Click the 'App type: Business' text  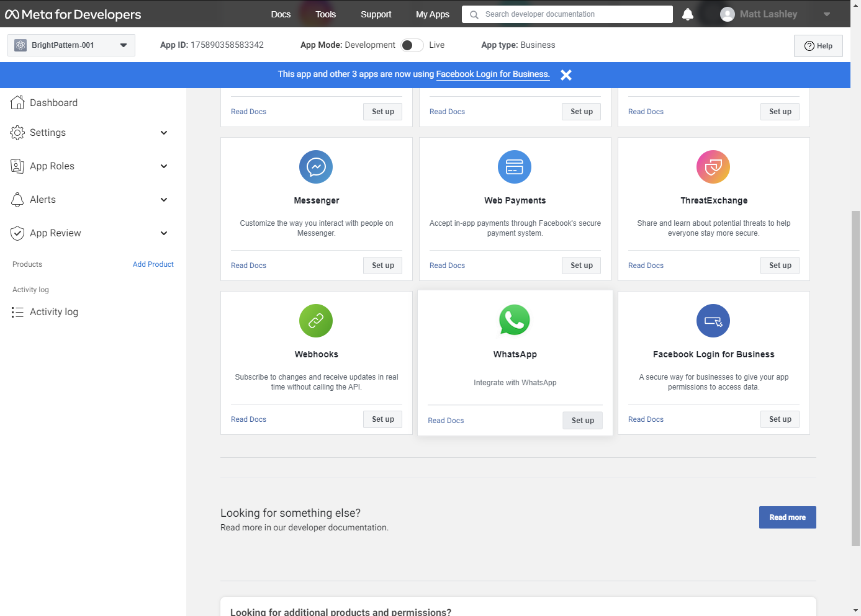518,45
